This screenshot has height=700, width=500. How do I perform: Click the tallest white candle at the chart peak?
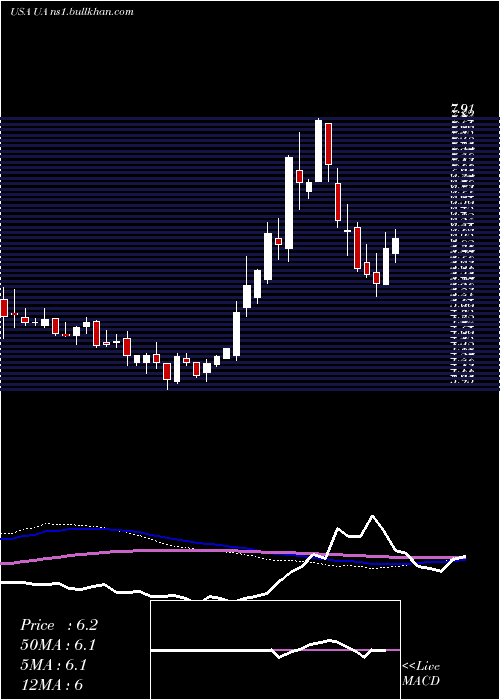click(x=318, y=150)
